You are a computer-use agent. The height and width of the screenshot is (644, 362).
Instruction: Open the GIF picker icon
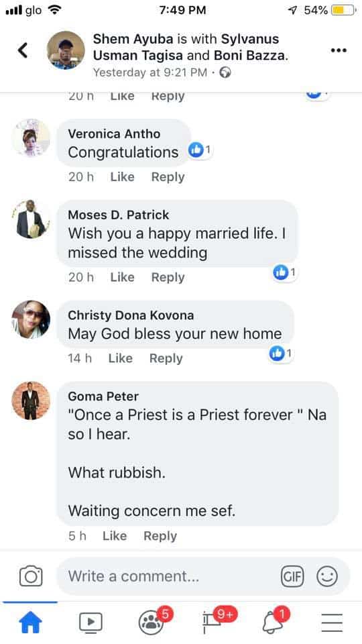pyautogui.click(x=292, y=576)
